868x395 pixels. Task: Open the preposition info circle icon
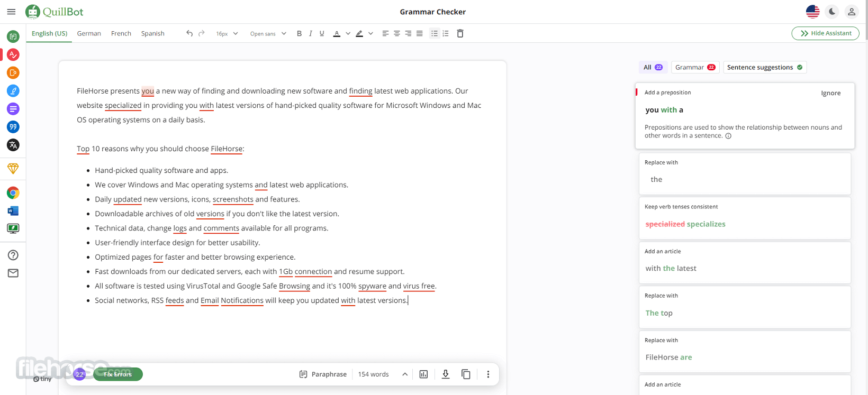point(728,136)
